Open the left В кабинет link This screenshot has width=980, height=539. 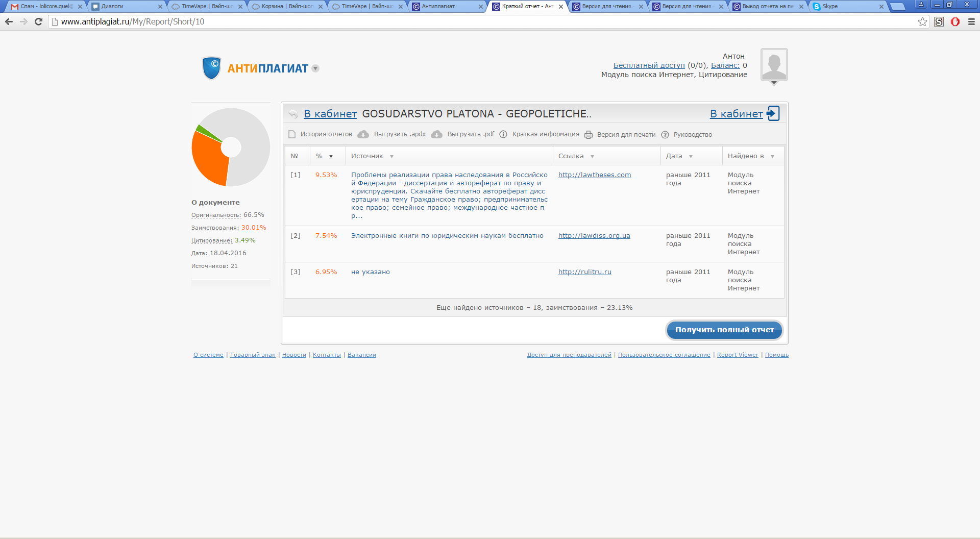tap(330, 114)
